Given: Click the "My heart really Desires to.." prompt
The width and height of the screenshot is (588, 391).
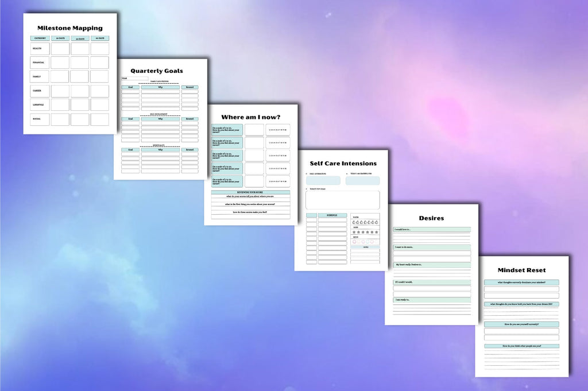Looking at the screenshot, I should [432, 265].
